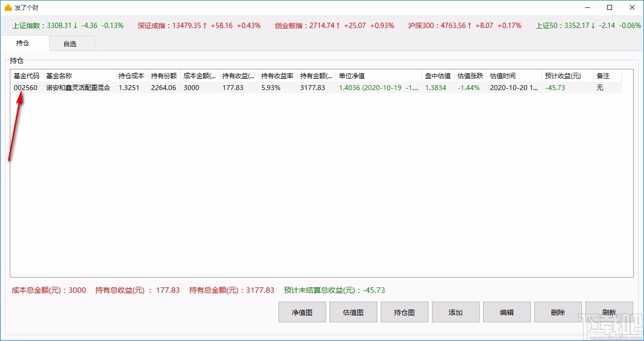Click the 删除 button
Screen dimensions: 644x341
coord(557,311)
